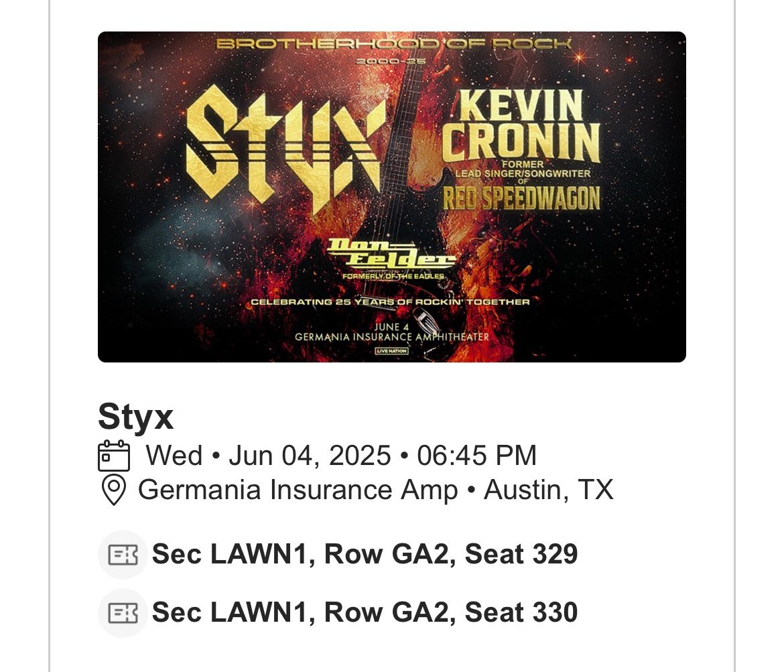Viewport: 784px width, 672px height.
Task: Click the ticket icon for Seat 329
Action: click(x=123, y=555)
